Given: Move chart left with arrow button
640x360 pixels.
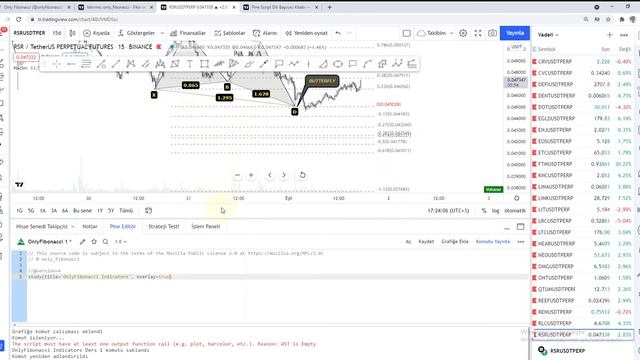Looking at the screenshot, I should click(270, 175).
